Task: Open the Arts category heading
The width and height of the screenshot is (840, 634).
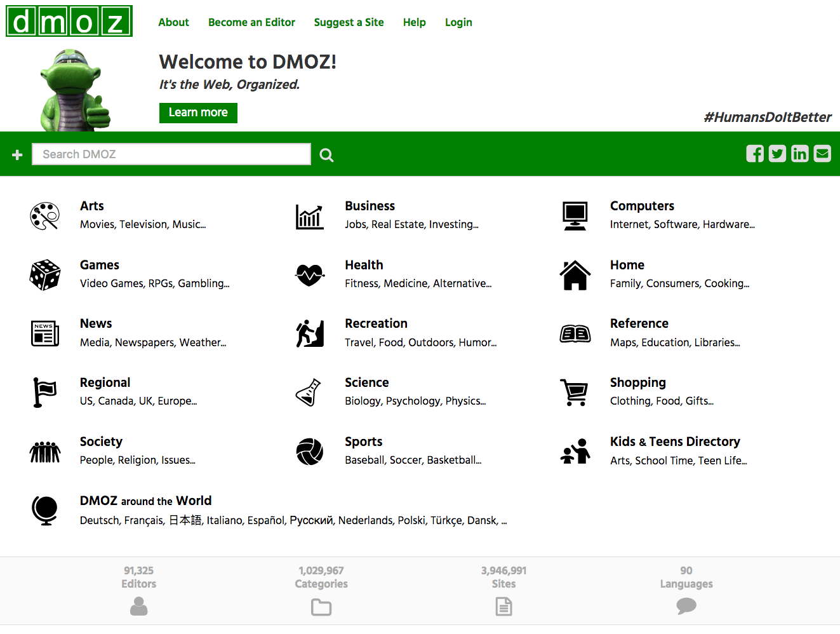Action: (x=92, y=206)
